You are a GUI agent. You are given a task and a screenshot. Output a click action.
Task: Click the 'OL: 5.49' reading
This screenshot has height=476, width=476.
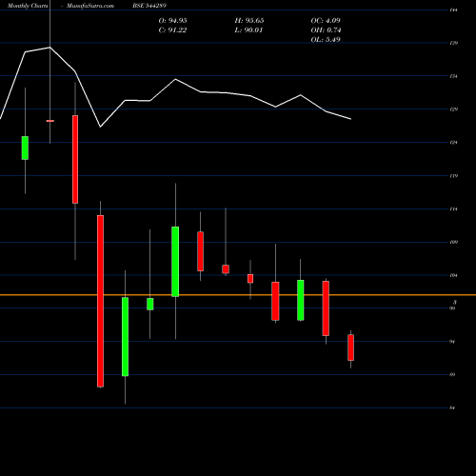coord(326,40)
